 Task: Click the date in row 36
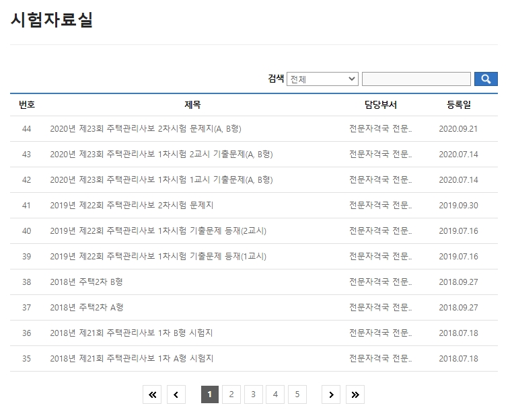click(458, 333)
